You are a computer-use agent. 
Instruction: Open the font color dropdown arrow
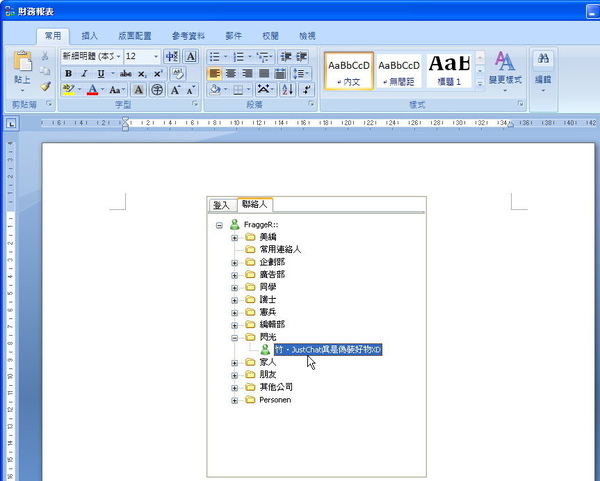[102, 90]
